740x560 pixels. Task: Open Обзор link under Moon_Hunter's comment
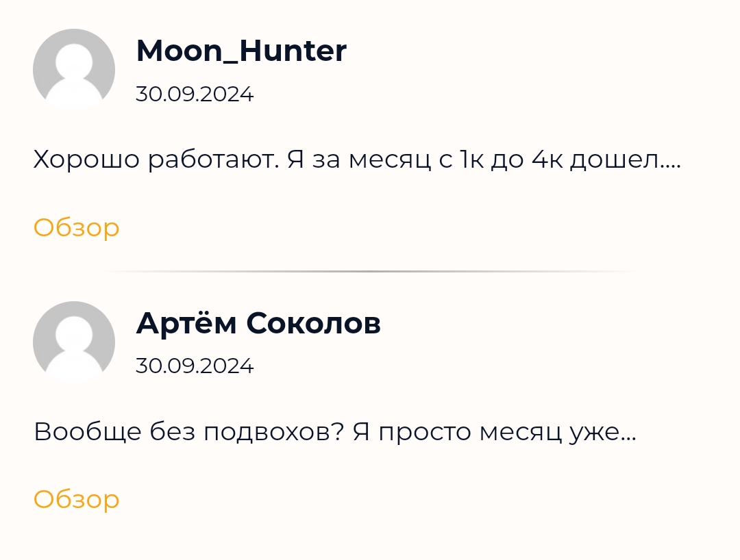pos(77,227)
